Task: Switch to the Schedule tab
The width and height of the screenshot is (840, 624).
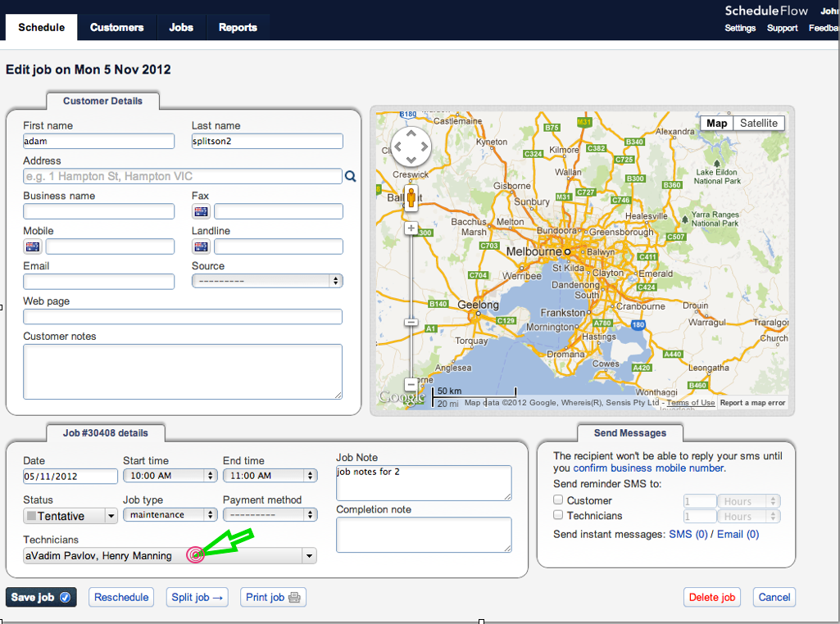Action: [41, 27]
